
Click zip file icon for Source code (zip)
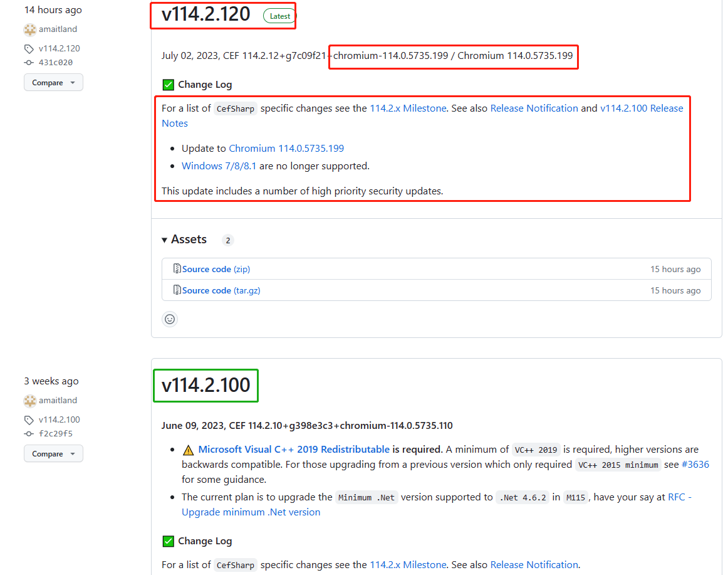coord(177,268)
